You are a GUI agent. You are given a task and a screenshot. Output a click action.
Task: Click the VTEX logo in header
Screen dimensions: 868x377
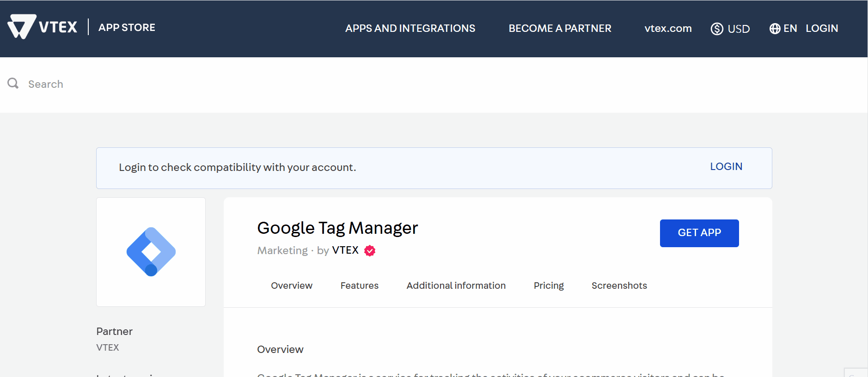[x=42, y=27]
